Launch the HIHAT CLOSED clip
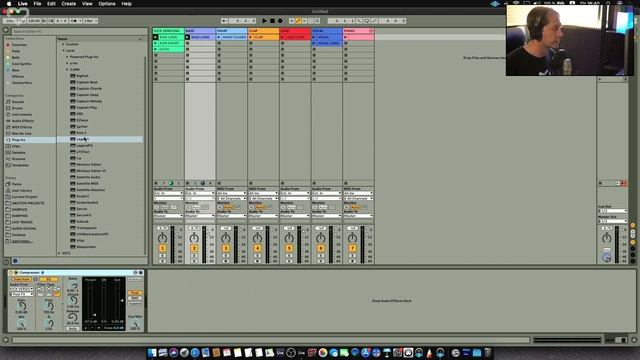640x360 pixels. (219, 37)
